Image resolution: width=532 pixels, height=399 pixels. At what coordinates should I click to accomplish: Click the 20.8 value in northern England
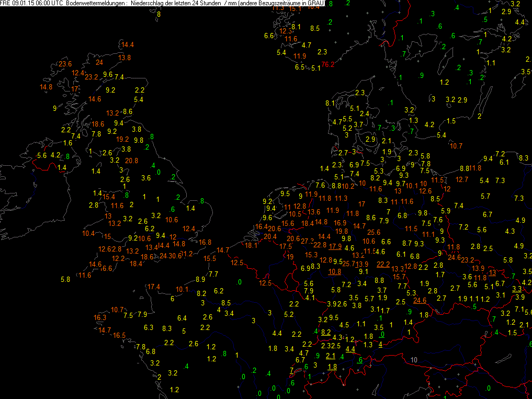[132, 161]
